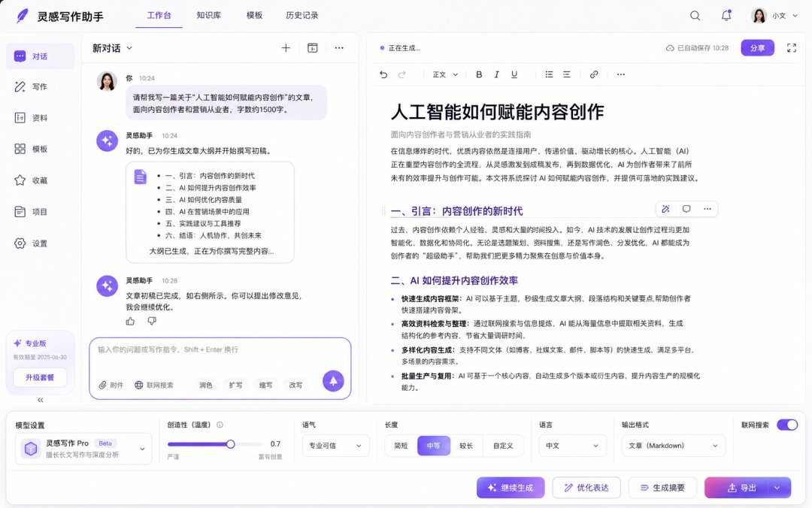Open the editor toolbar more options

pos(621,74)
